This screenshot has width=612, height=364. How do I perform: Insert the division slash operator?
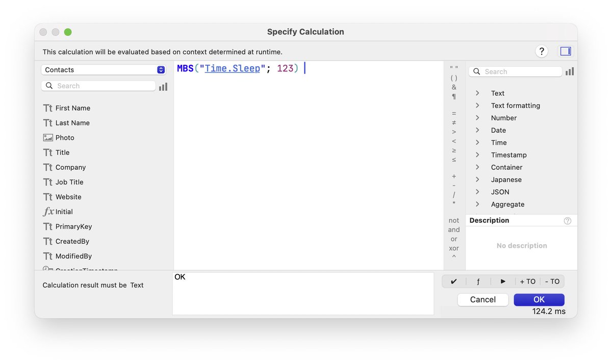tap(454, 195)
